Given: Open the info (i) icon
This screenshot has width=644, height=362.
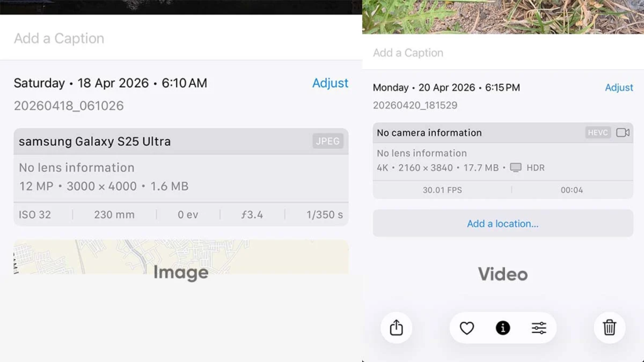Looking at the screenshot, I should coord(502,327).
